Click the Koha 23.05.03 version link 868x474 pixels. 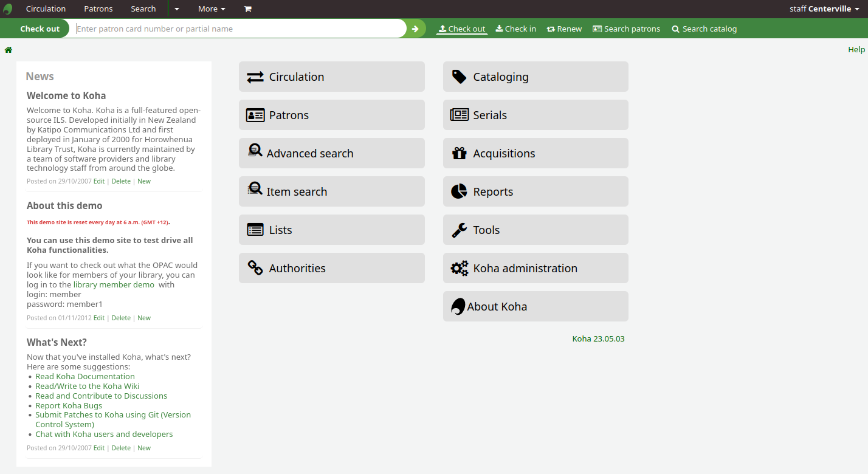[598, 338]
